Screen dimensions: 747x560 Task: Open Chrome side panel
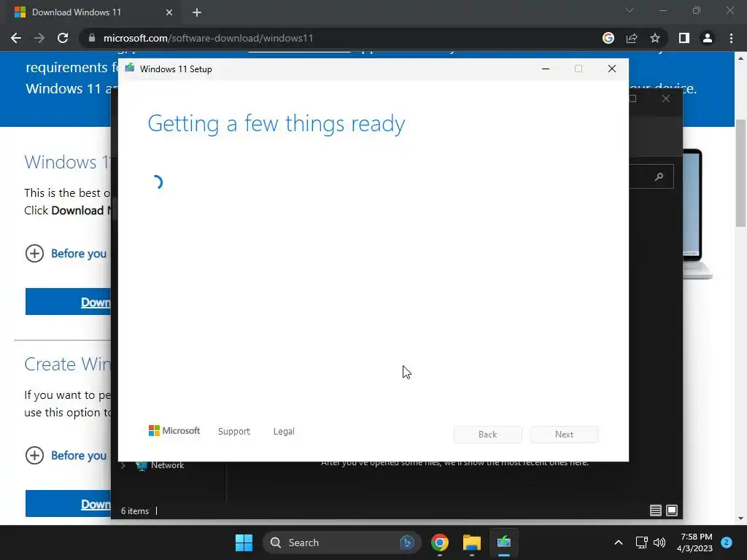click(684, 38)
